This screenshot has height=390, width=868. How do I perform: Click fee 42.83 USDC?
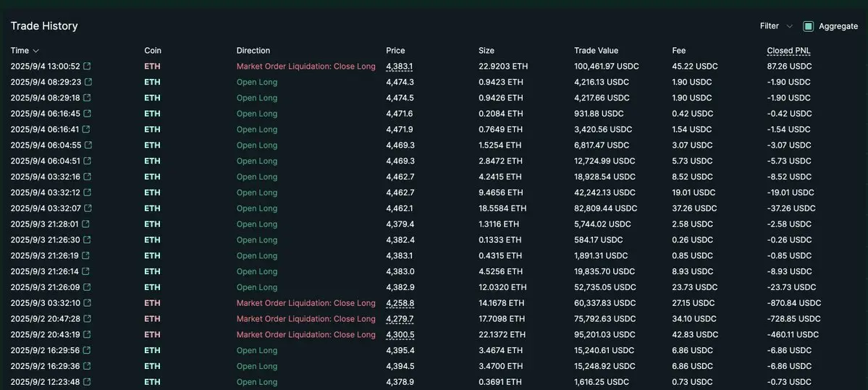pos(695,335)
